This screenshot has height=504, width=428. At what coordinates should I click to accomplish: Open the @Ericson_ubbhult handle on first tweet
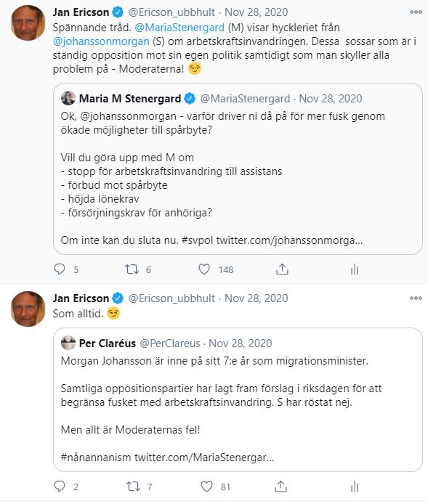(171, 12)
